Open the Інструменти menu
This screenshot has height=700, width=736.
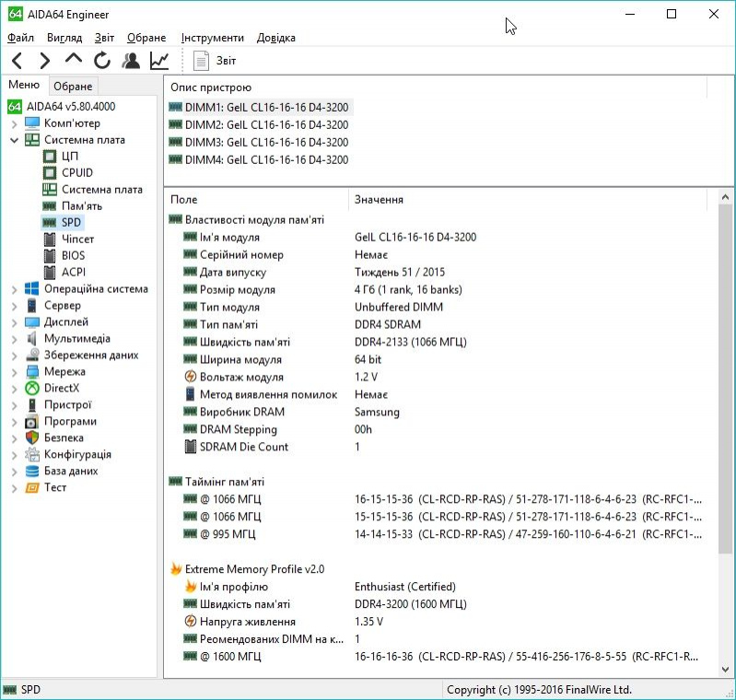(x=213, y=38)
